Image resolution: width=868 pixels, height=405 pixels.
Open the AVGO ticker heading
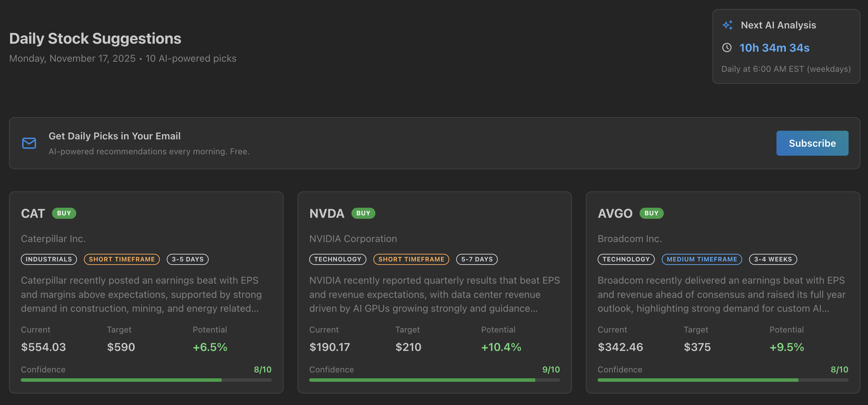[615, 213]
